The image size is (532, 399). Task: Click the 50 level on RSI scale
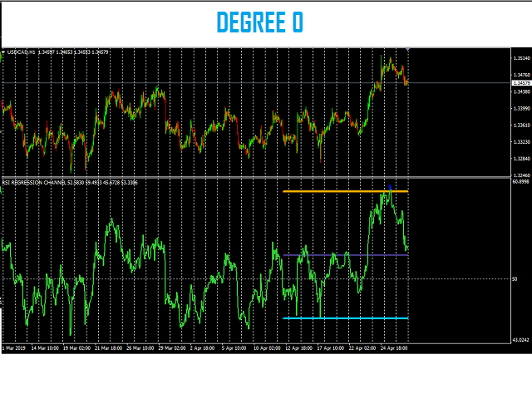click(515, 279)
